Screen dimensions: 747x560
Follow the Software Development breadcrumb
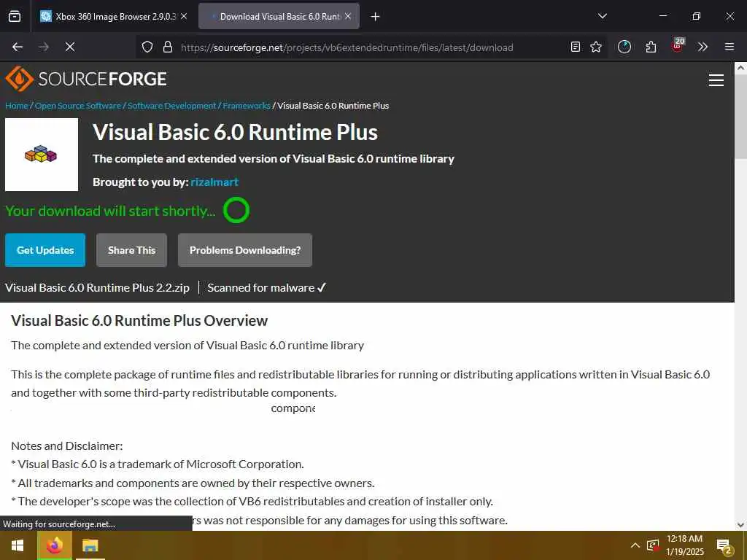(x=172, y=106)
